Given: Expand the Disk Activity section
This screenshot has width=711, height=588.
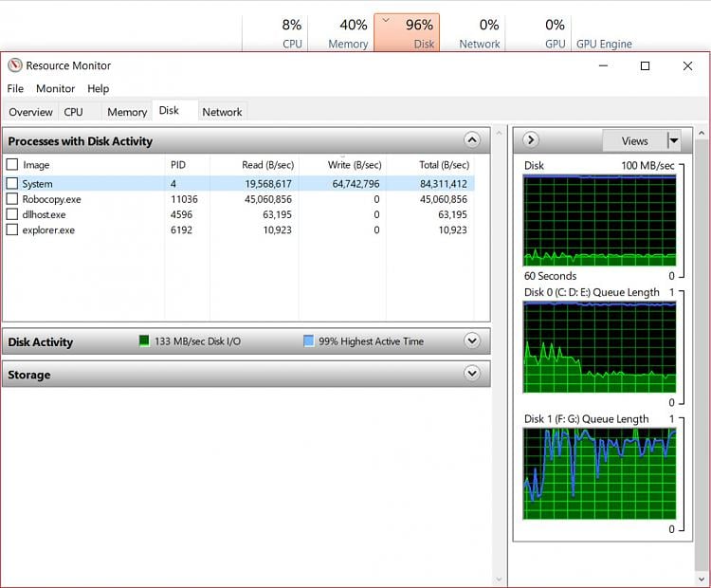Looking at the screenshot, I should pyautogui.click(x=472, y=341).
